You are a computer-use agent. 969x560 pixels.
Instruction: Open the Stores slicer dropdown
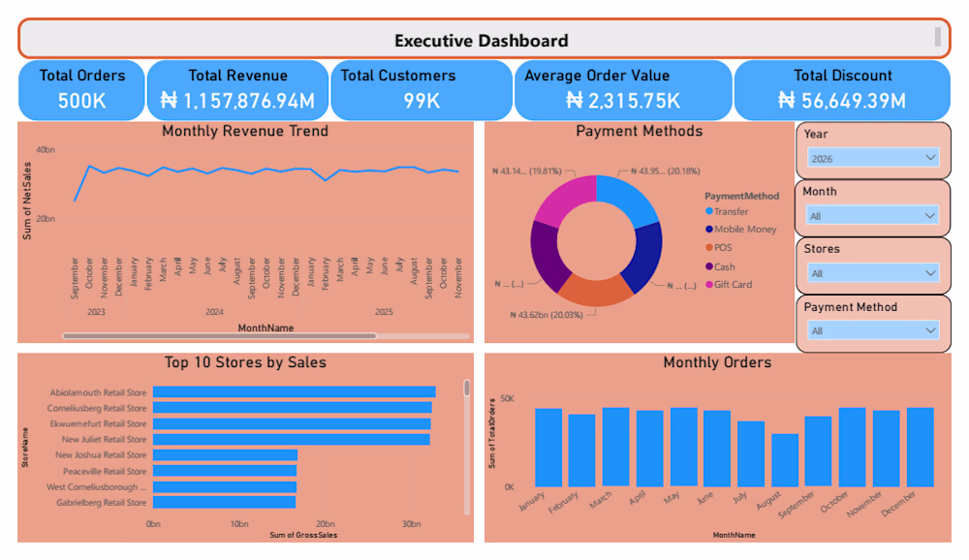(873, 272)
